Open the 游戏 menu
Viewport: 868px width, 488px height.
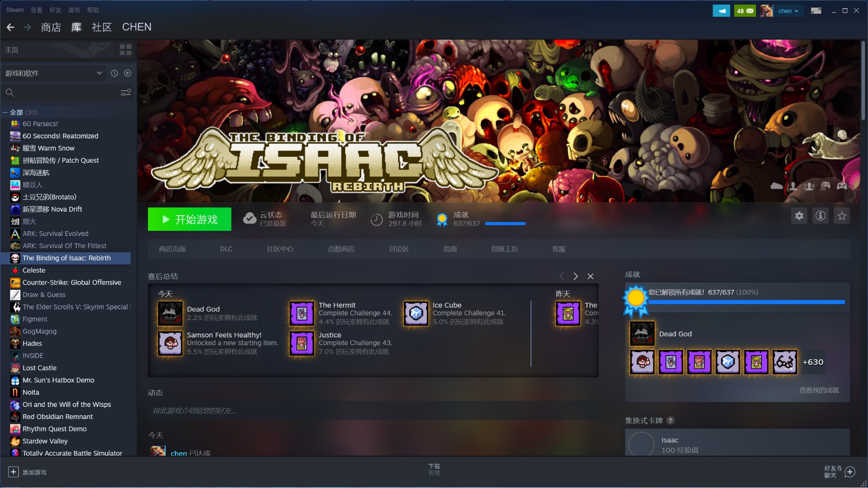74,10
